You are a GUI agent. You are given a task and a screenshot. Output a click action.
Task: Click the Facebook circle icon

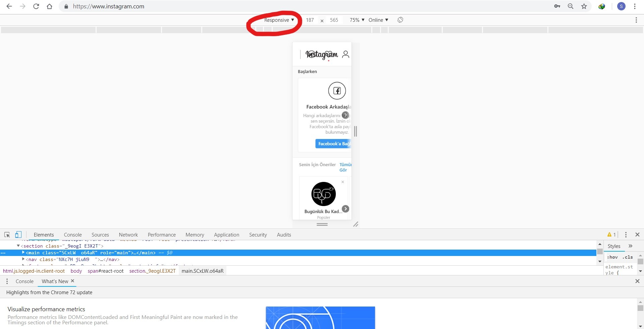click(337, 90)
